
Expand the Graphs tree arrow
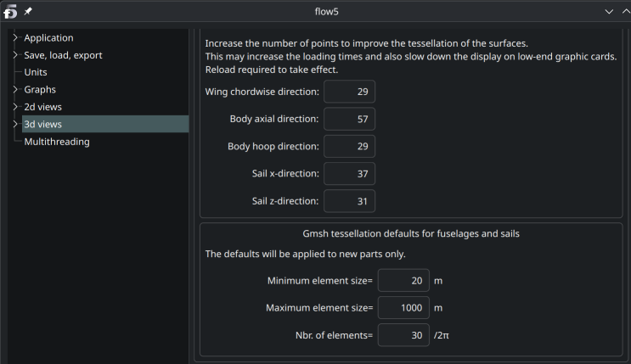tap(14, 90)
